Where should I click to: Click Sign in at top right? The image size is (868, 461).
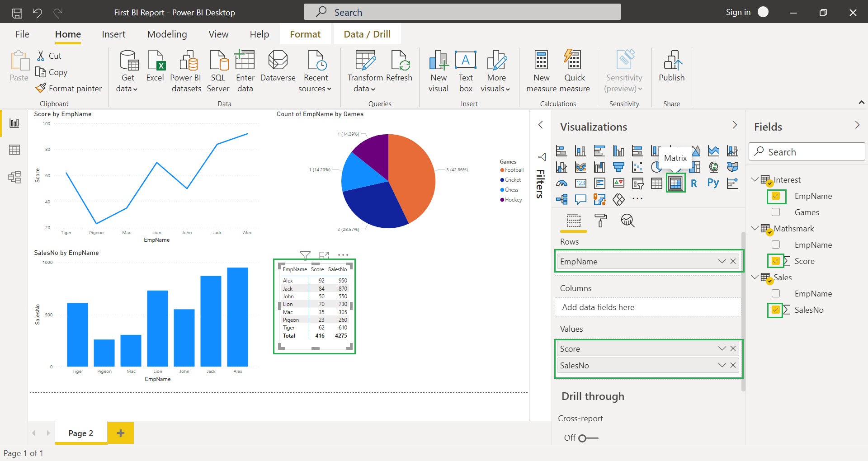point(738,12)
